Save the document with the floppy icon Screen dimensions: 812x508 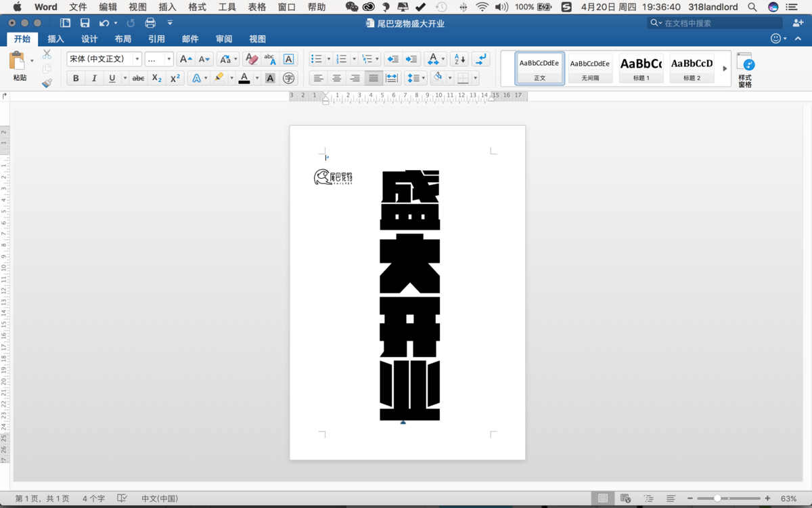pyautogui.click(x=85, y=23)
